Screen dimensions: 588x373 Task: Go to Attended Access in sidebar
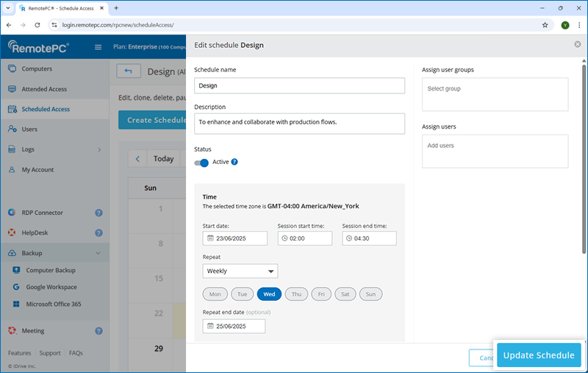(x=44, y=89)
